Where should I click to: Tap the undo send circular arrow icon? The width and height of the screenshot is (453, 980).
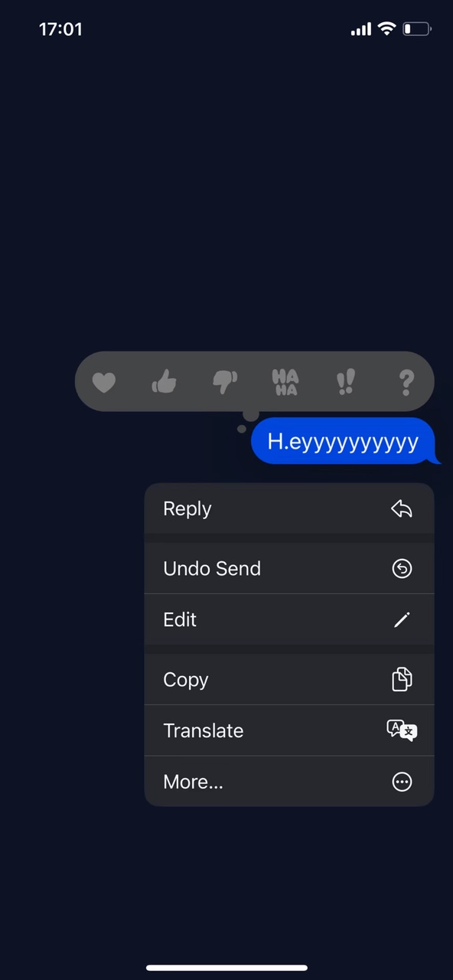point(402,568)
